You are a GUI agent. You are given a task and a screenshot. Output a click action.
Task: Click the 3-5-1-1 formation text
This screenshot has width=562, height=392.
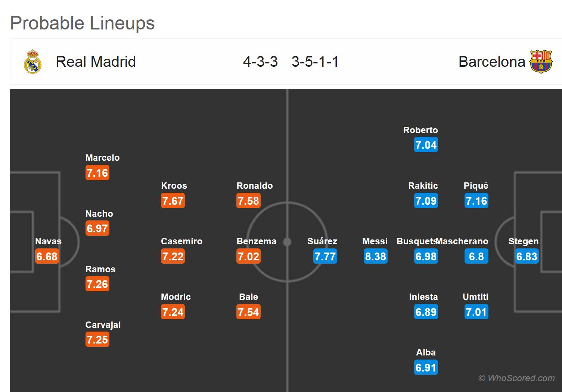pos(315,62)
